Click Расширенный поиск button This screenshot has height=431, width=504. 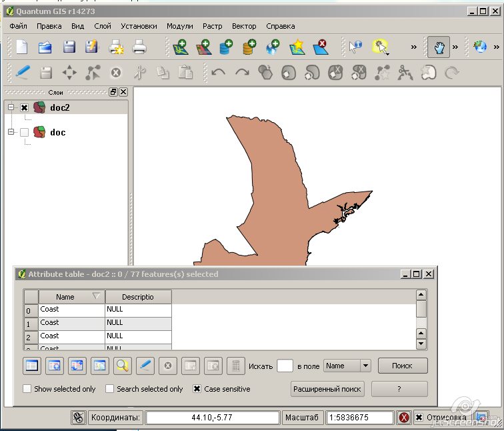327,389
